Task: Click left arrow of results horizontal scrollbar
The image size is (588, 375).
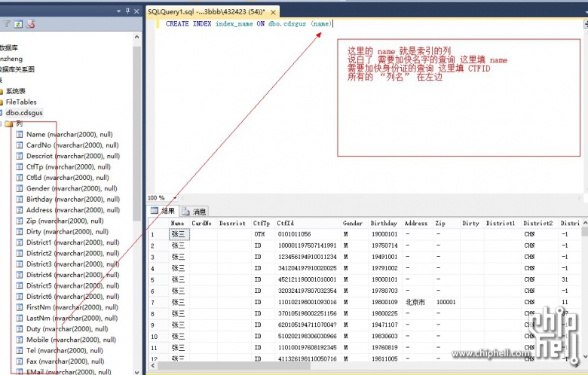Action: [x=152, y=365]
